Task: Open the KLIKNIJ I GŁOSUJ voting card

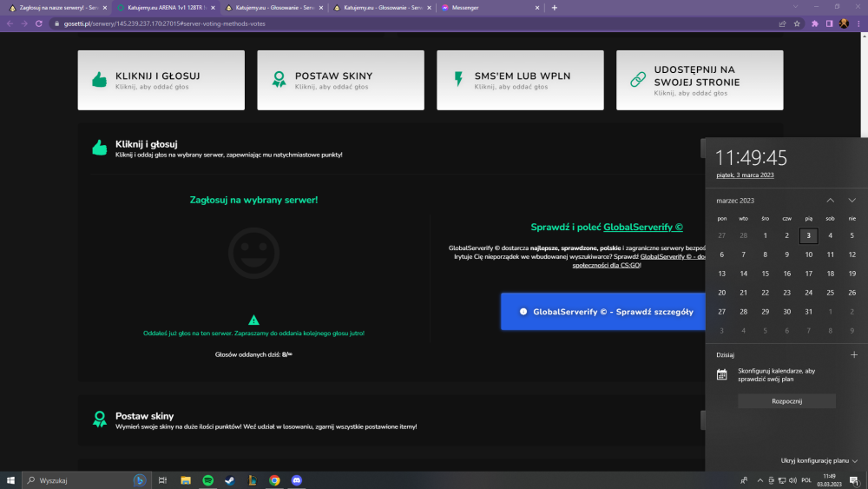Action: click(x=161, y=80)
